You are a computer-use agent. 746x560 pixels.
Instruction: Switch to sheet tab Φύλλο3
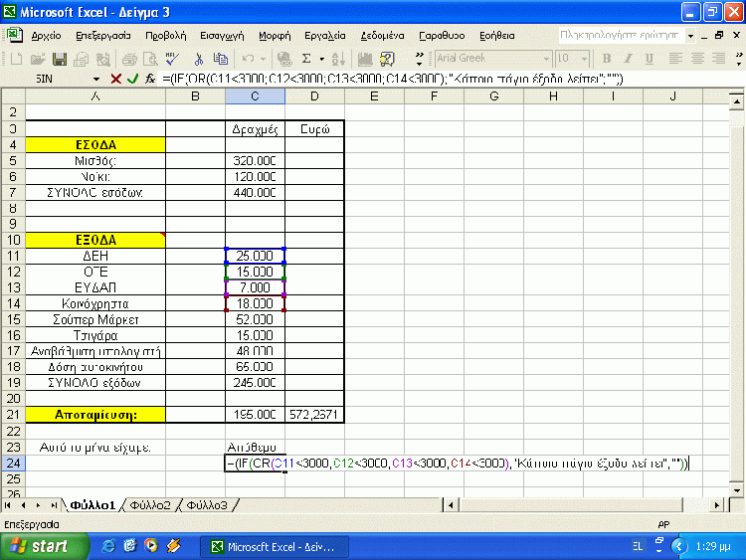[207, 505]
